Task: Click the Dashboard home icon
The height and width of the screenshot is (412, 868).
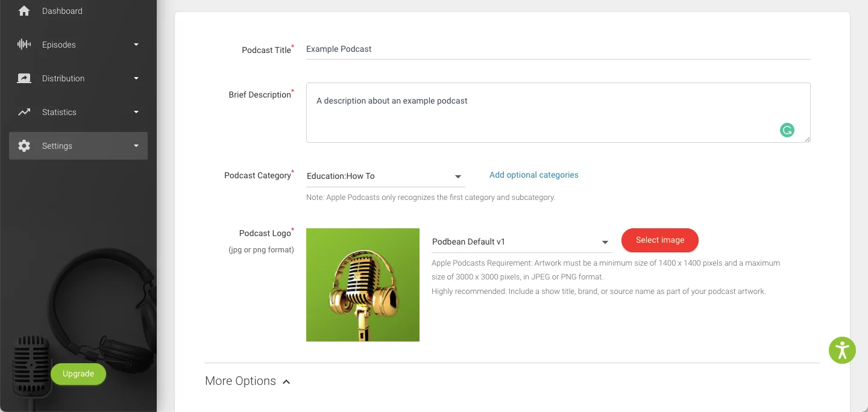Action: point(24,10)
